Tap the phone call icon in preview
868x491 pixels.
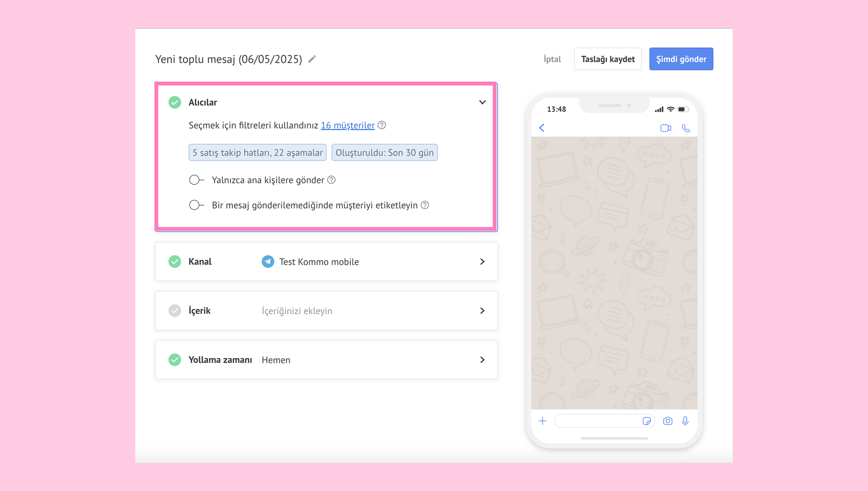[x=686, y=128]
